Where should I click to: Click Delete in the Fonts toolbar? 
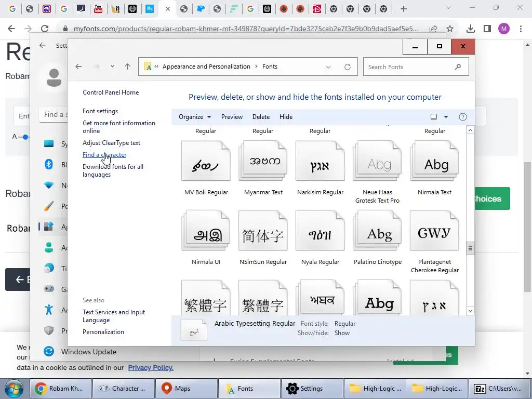tap(261, 117)
